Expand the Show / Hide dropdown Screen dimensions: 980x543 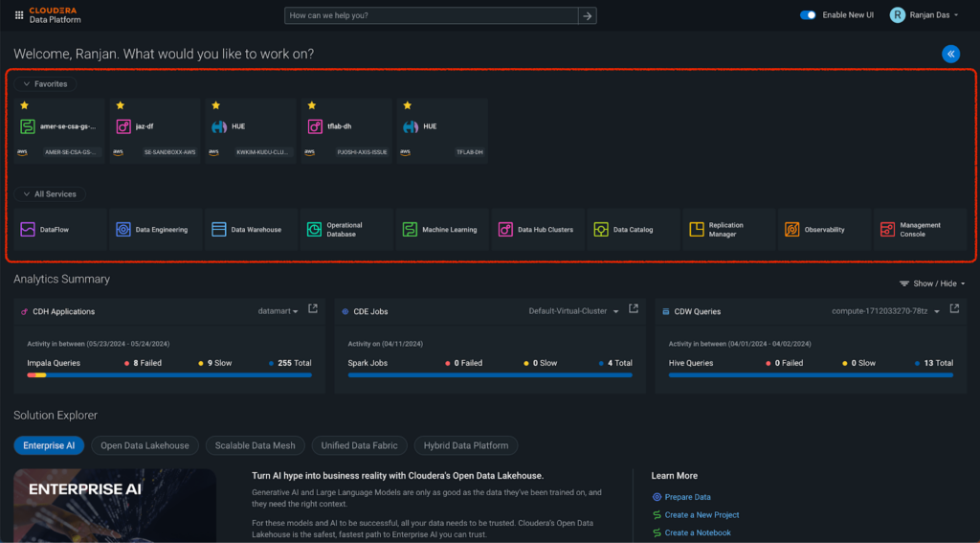pos(932,283)
